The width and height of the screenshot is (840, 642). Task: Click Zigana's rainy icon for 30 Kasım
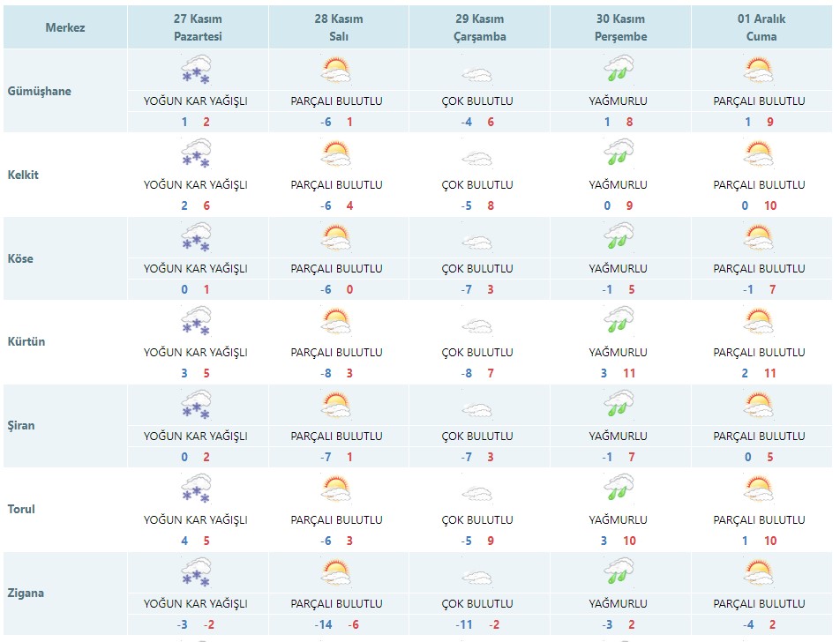(x=619, y=572)
